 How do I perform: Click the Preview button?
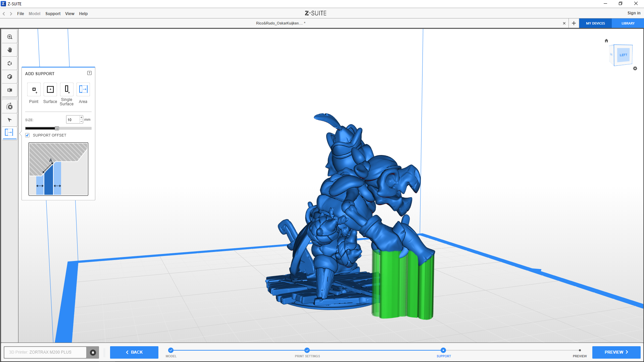click(x=616, y=352)
